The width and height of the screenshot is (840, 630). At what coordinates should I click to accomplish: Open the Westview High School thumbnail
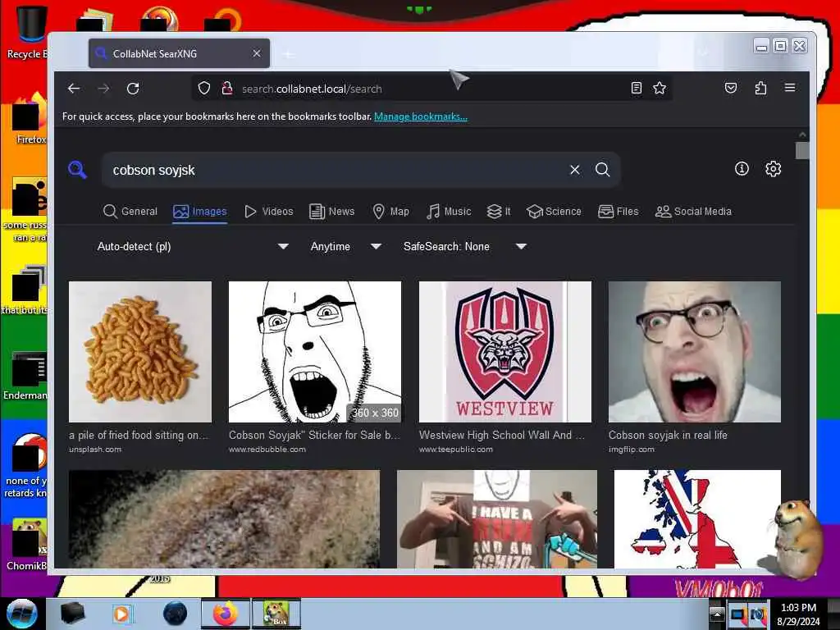pos(505,352)
